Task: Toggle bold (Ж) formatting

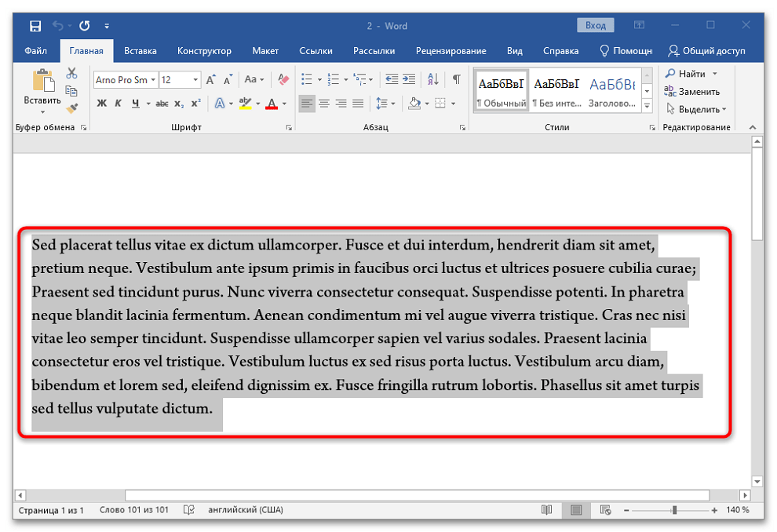Action: point(102,104)
